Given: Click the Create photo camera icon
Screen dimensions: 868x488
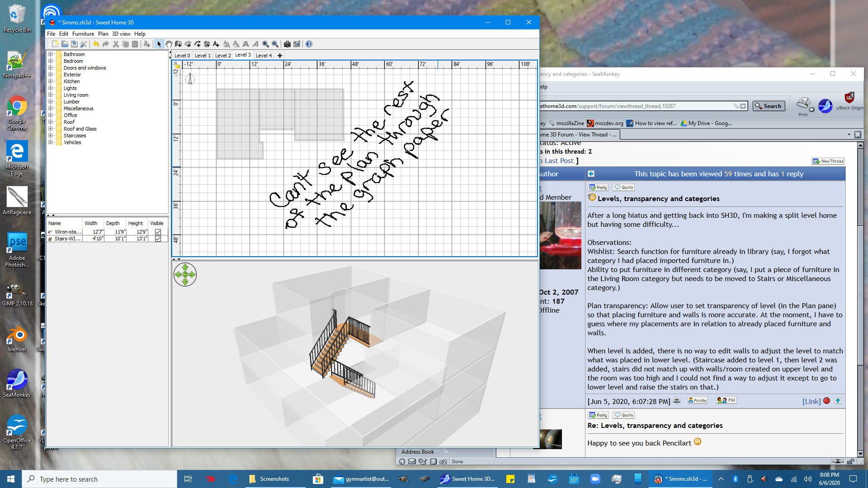Looking at the screenshot, I should (x=287, y=44).
